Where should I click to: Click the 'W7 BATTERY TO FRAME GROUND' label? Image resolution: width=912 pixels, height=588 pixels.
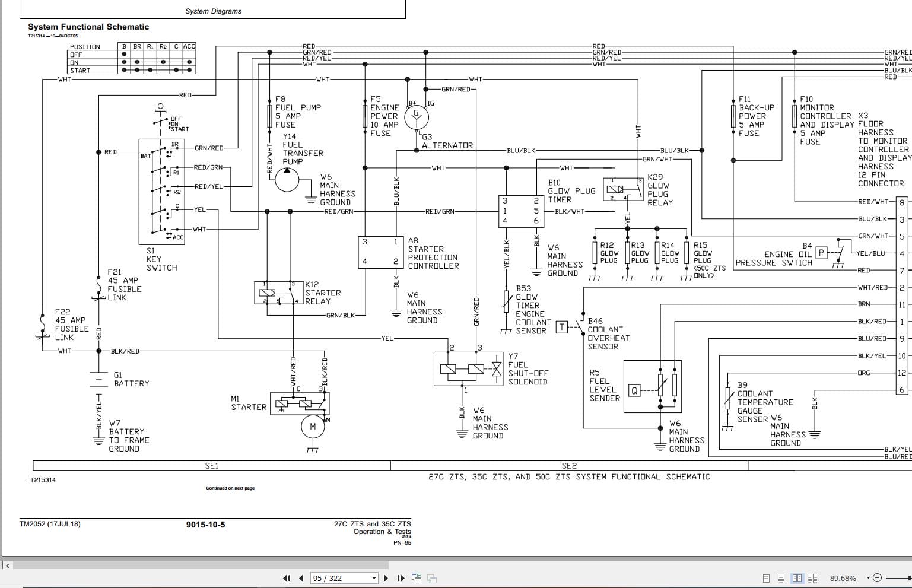[129, 436]
